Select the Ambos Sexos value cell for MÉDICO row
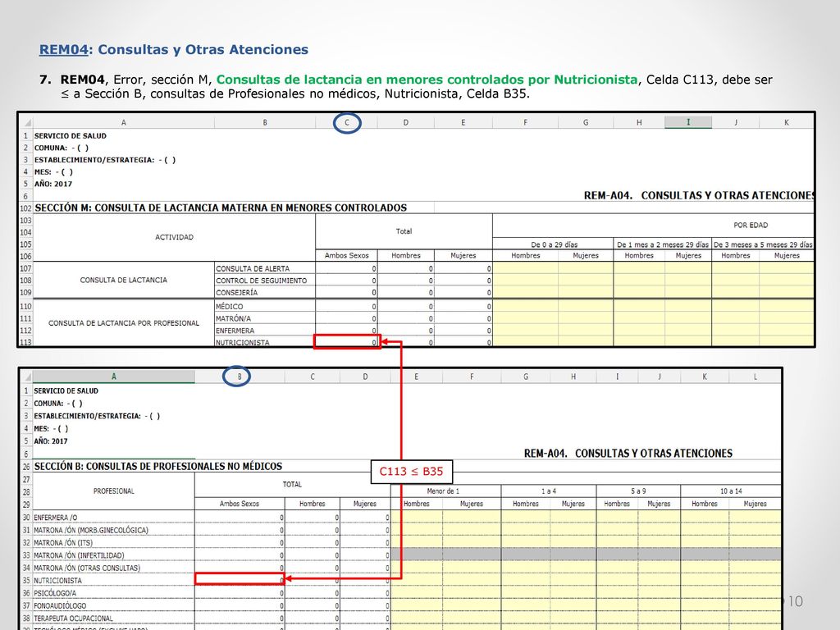 (x=347, y=307)
